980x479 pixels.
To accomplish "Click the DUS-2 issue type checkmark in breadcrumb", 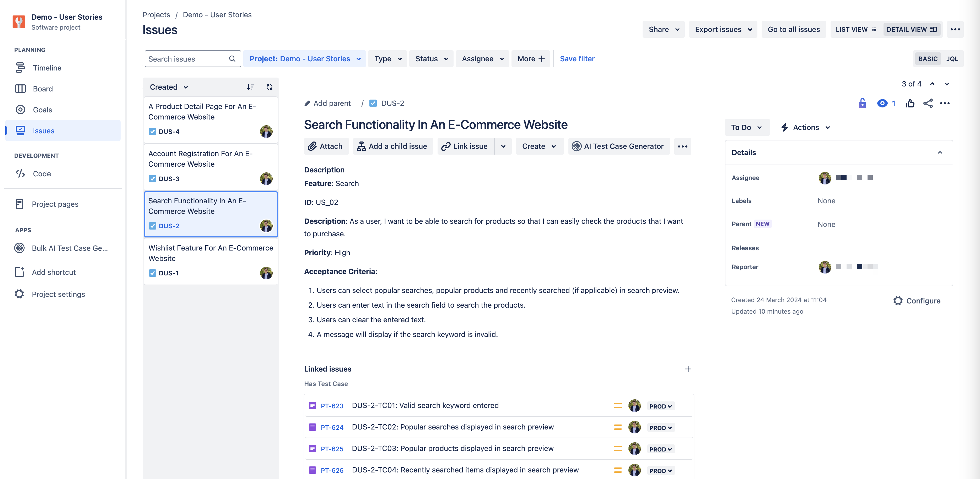I will [373, 103].
